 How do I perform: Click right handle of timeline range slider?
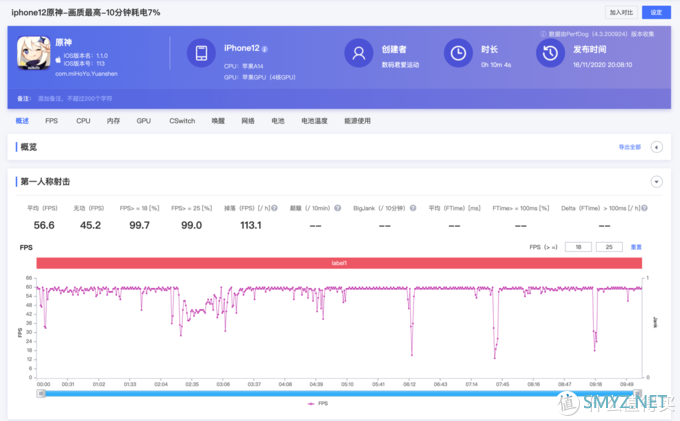pyautogui.click(x=638, y=394)
